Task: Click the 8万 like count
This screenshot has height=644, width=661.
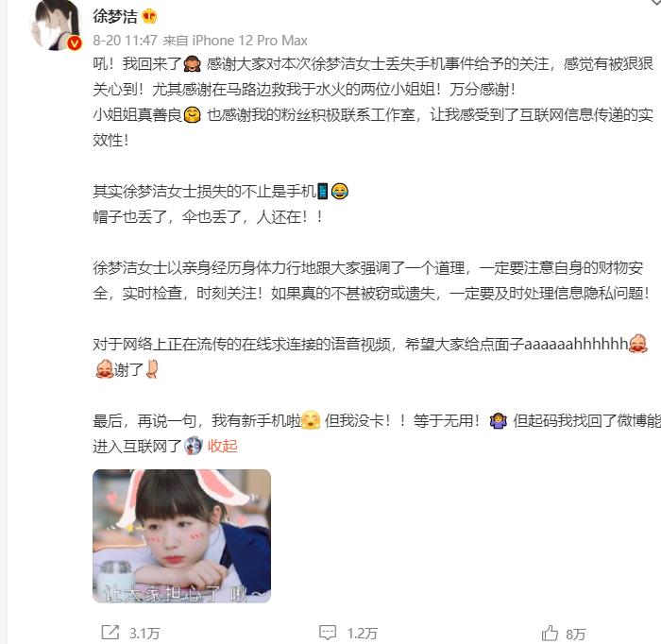Action: click(575, 634)
